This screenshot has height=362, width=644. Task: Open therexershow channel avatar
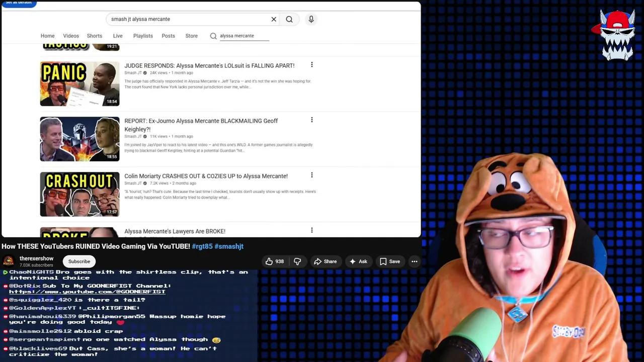tap(9, 261)
